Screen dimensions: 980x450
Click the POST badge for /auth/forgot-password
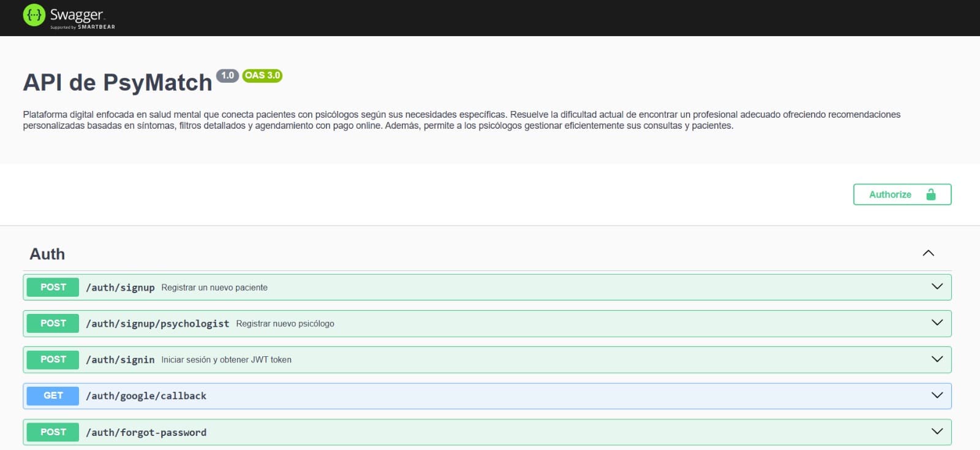point(53,432)
